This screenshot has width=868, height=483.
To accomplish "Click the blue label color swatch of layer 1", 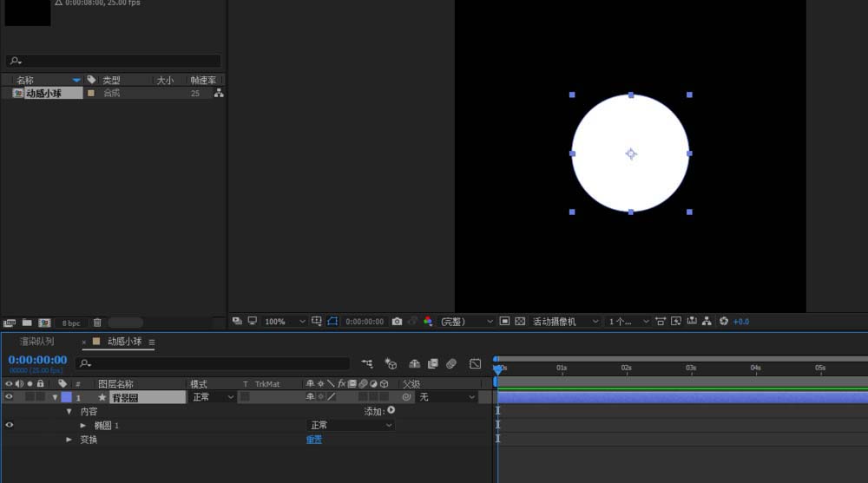I will click(66, 397).
